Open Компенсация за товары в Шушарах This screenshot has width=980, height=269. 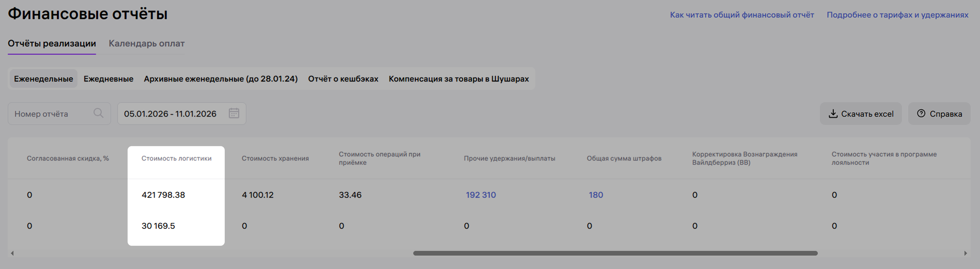click(458, 79)
